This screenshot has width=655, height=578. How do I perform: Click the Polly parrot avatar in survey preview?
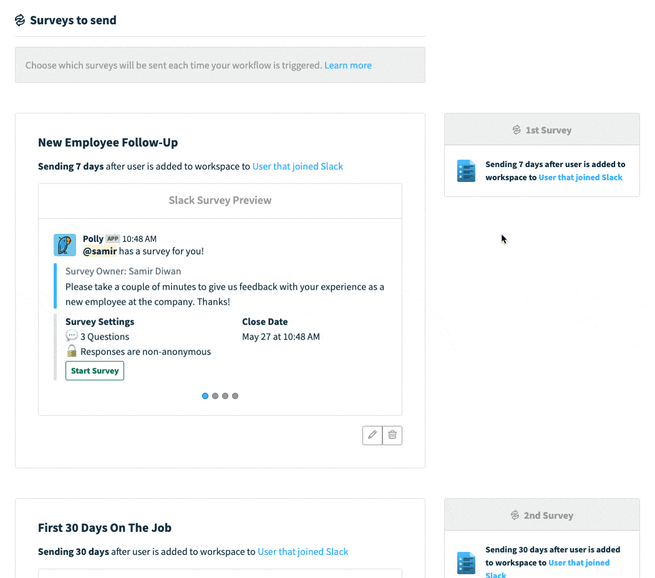(x=65, y=245)
